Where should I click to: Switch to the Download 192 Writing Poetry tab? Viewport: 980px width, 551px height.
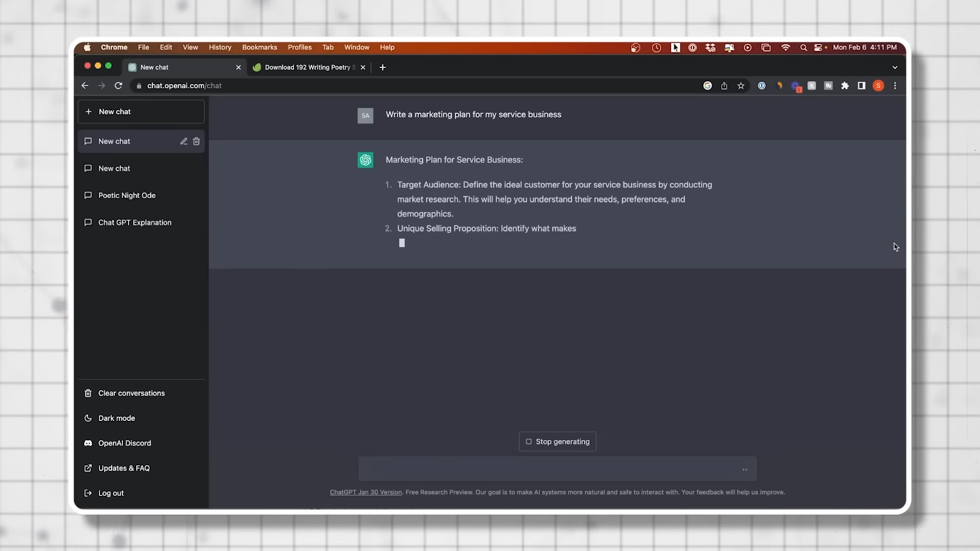308,67
